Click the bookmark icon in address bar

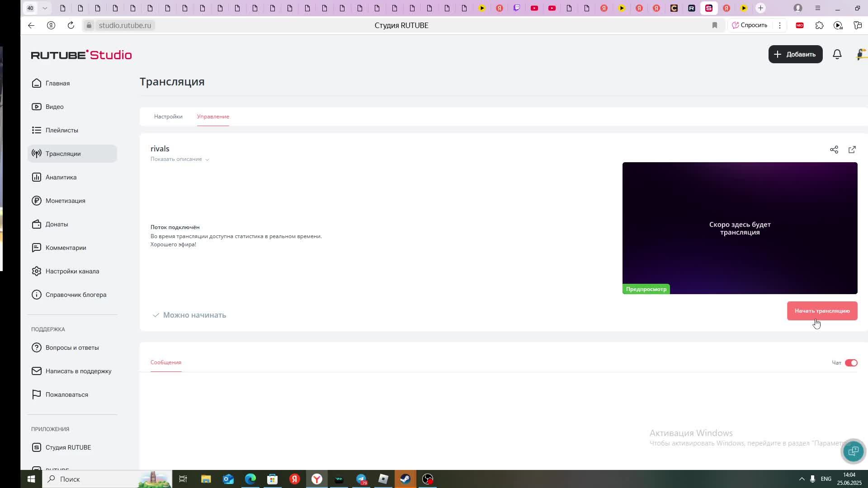(715, 25)
